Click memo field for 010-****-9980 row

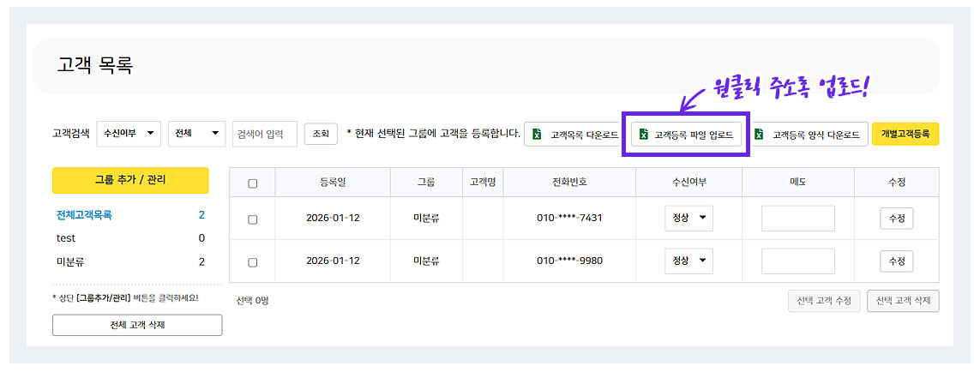pos(798,261)
